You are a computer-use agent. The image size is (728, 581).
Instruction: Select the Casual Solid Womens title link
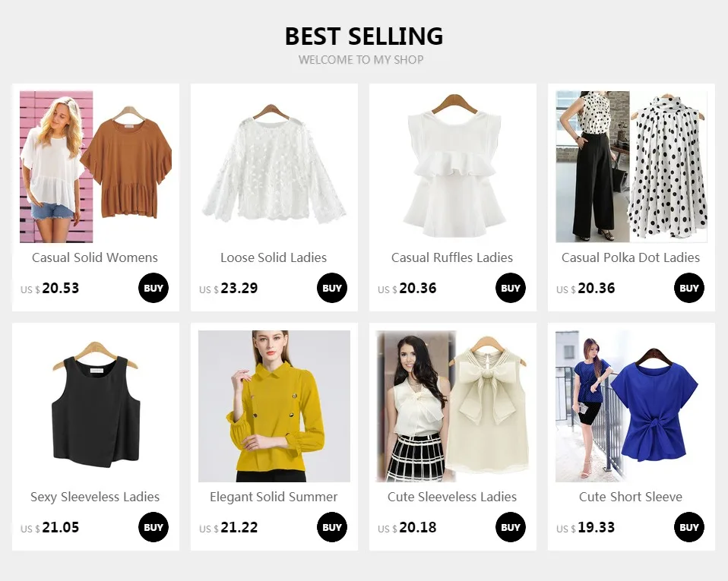click(95, 257)
